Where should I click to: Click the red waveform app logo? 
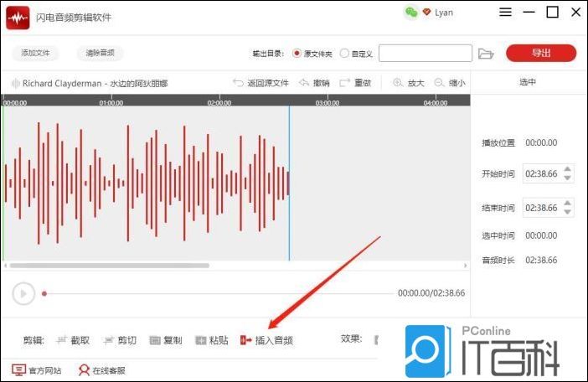18,18
